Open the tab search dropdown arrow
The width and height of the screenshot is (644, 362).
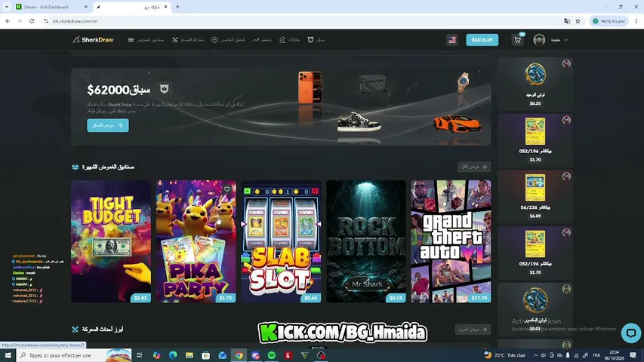tap(7, 7)
